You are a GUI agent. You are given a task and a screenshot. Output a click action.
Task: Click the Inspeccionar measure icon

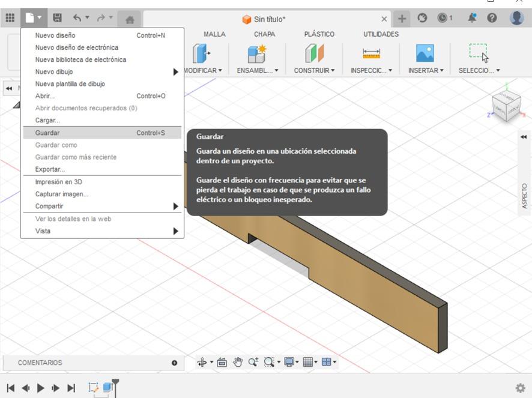(x=371, y=53)
